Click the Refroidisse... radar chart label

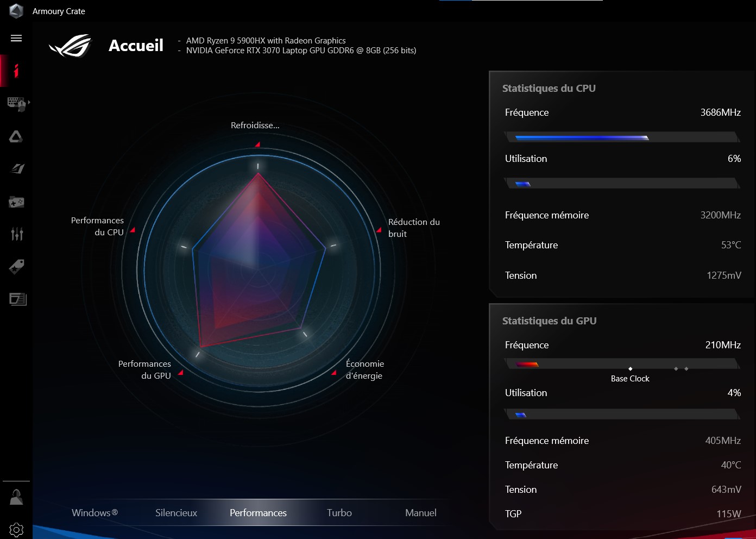(255, 126)
